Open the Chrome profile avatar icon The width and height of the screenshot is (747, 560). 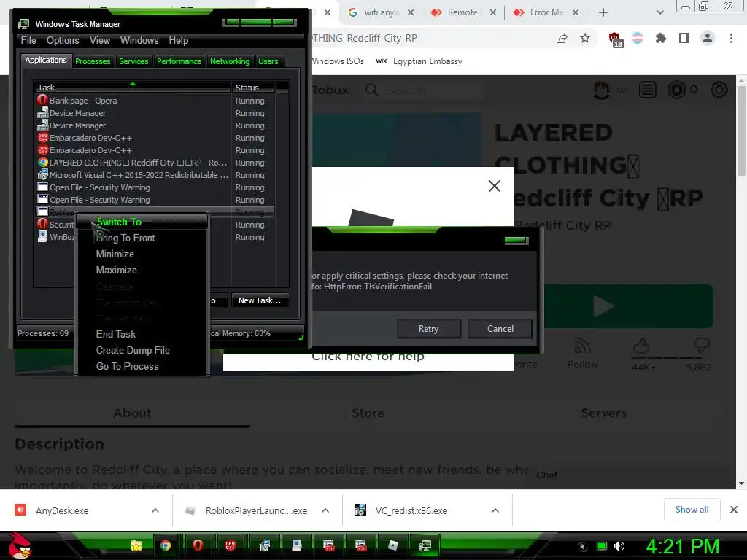click(x=708, y=38)
